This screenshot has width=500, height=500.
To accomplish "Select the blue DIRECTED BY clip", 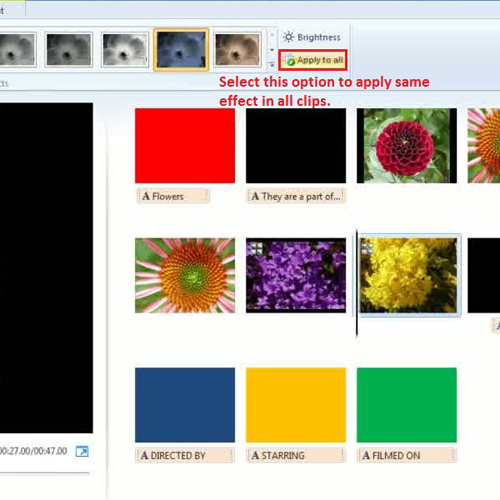I will [185, 405].
